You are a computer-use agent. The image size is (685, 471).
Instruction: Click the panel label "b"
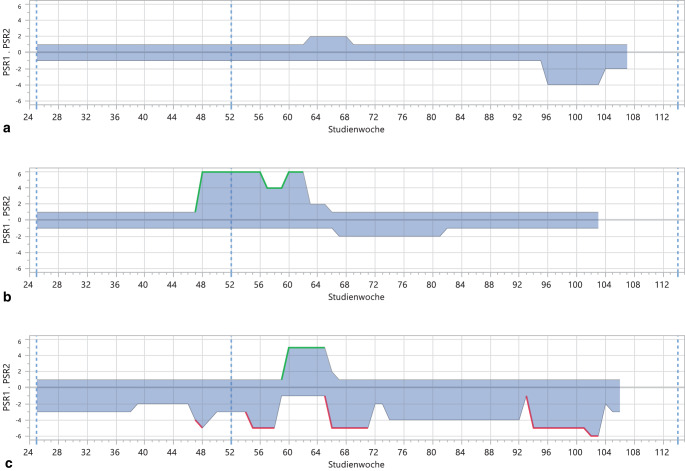click(9, 297)
